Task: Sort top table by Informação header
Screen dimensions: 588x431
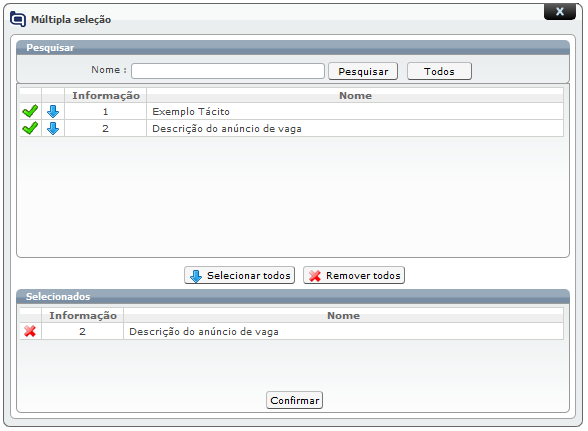Action: 106,95
